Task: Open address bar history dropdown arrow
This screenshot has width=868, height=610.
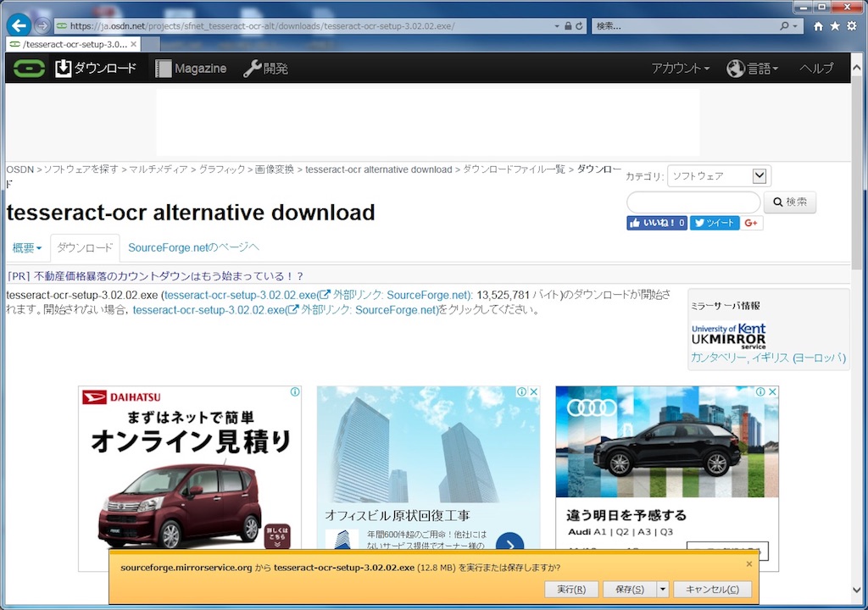Action: (556, 26)
